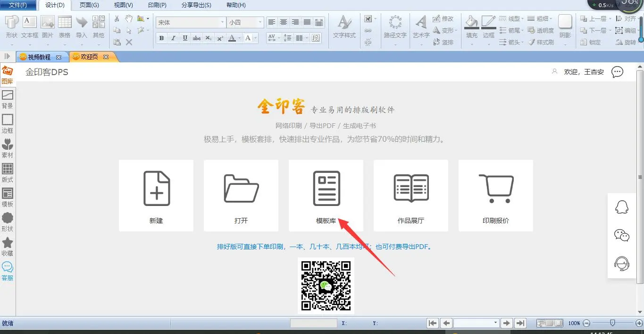Open the WeChat contact icon on right panel
Screen dimensions: 644x334
tap(622, 235)
